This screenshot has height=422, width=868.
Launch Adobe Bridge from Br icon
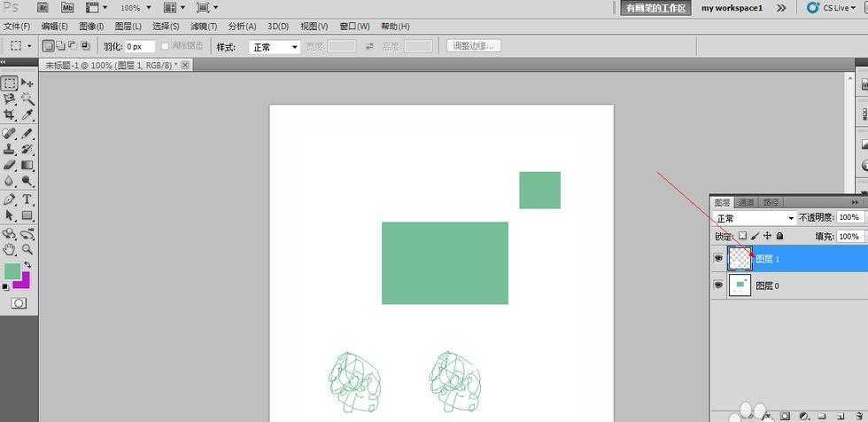pos(42,7)
